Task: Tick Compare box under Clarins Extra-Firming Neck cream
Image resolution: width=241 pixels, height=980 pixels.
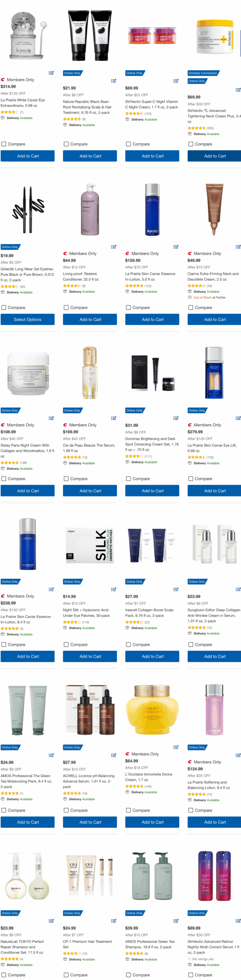Action: tap(191, 307)
